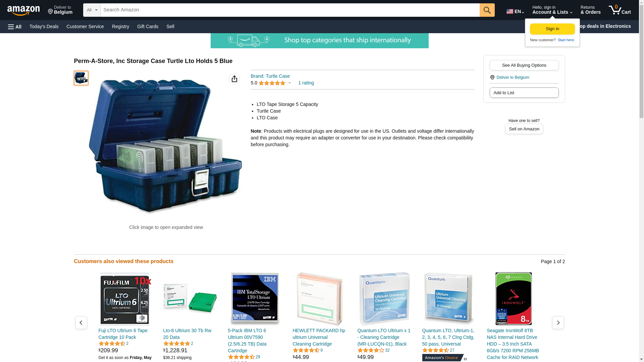Click the search magnifier button
The width and height of the screenshot is (644, 362).
[487, 10]
